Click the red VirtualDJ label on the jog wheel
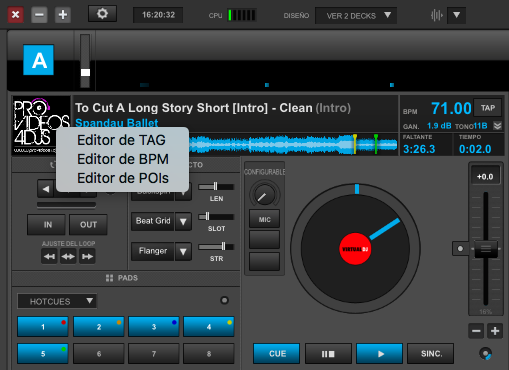This screenshot has height=370, width=509. [355, 249]
